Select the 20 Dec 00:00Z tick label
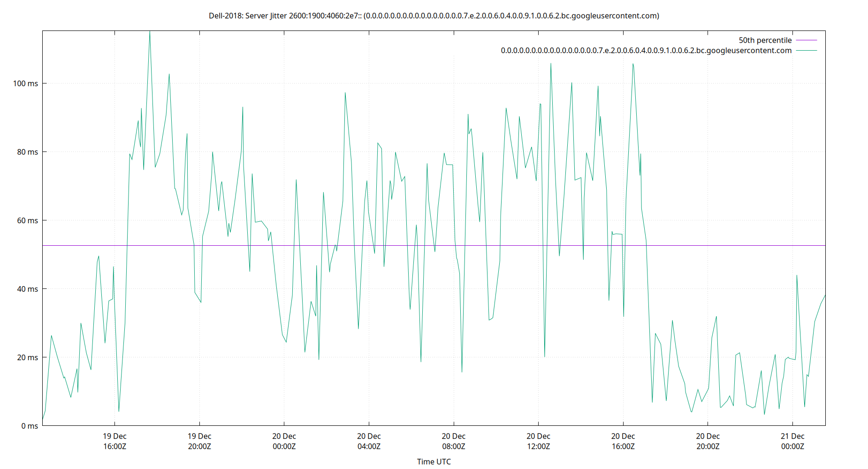 click(x=284, y=441)
